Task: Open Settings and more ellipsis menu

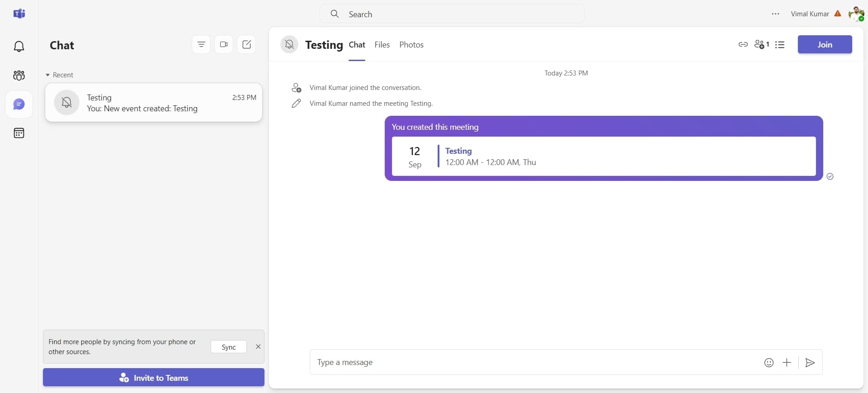Action: pos(775,14)
